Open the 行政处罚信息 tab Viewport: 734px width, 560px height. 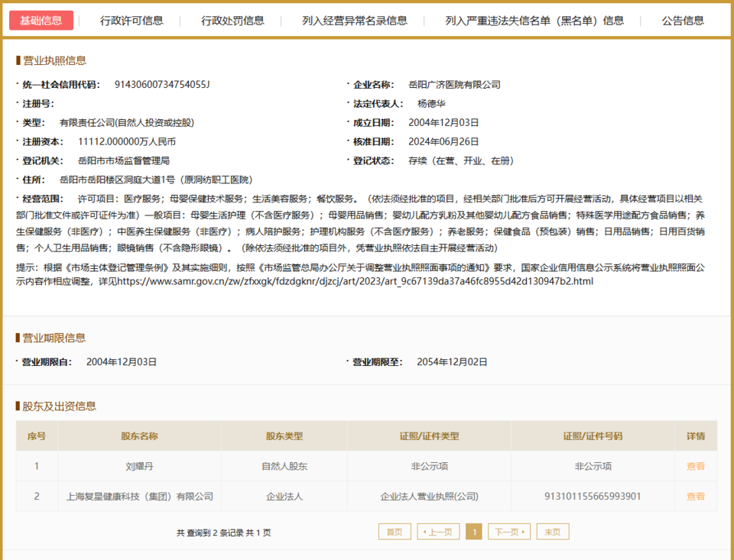(232, 21)
